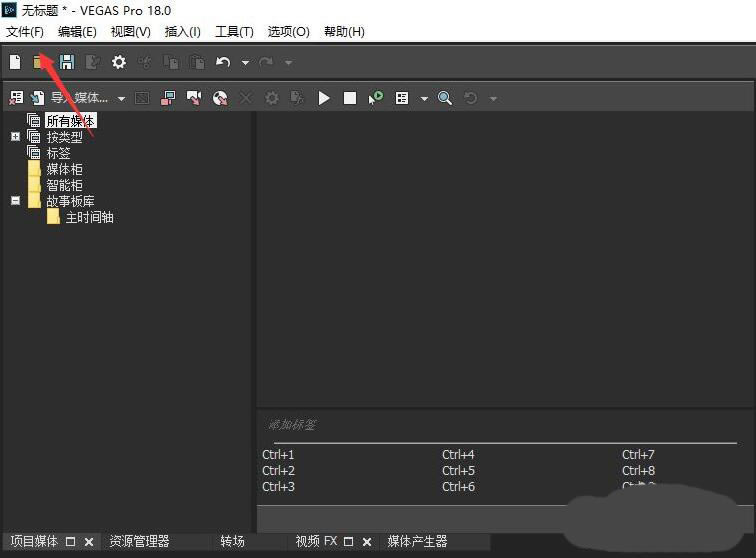This screenshot has height=558, width=756.
Task: Click the Import Media button
Action: (x=72, y=98)
